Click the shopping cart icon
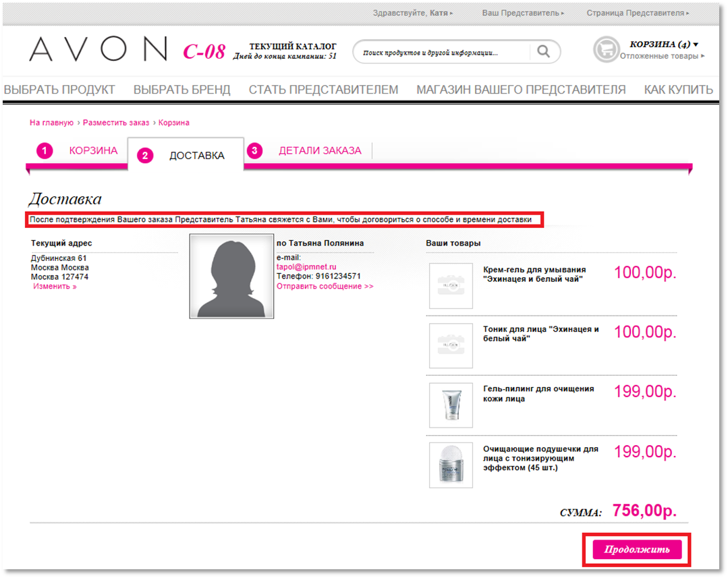Image resolution: width=728 pixels, height=578 pixels. pyautogui.click(x=606, y=49)
